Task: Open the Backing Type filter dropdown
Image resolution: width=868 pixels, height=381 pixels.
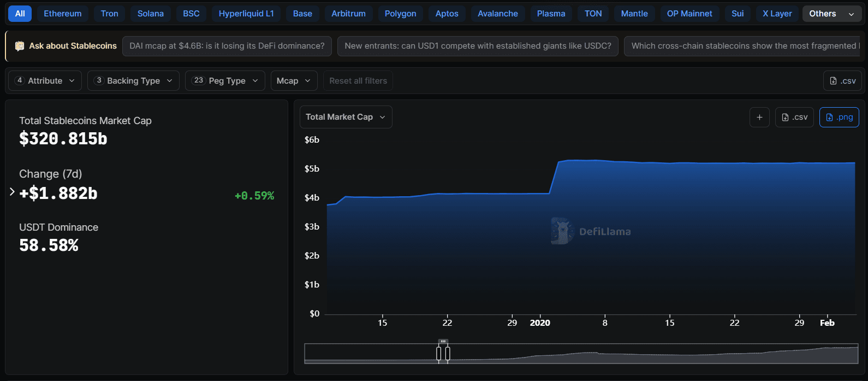Action: point(133,81)
